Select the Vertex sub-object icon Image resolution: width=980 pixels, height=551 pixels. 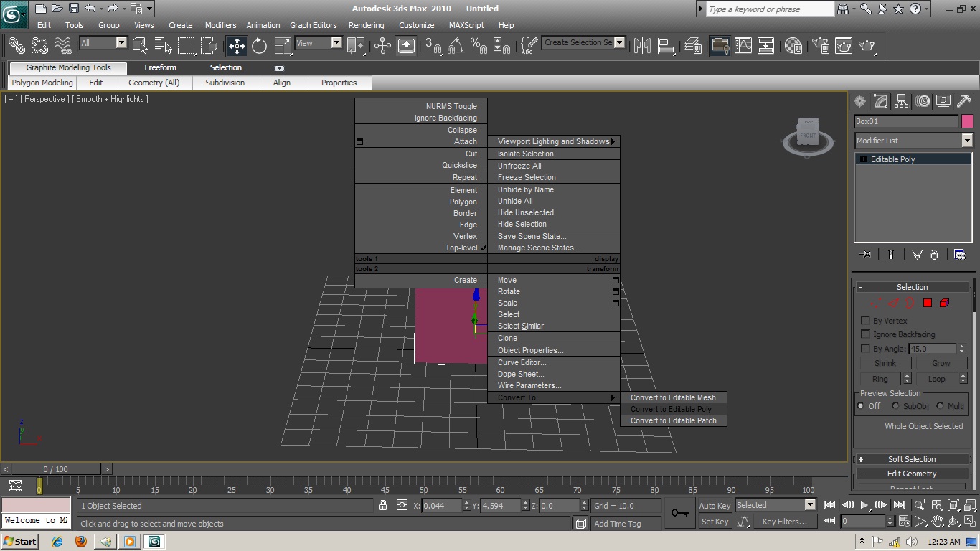click(875, 304)
